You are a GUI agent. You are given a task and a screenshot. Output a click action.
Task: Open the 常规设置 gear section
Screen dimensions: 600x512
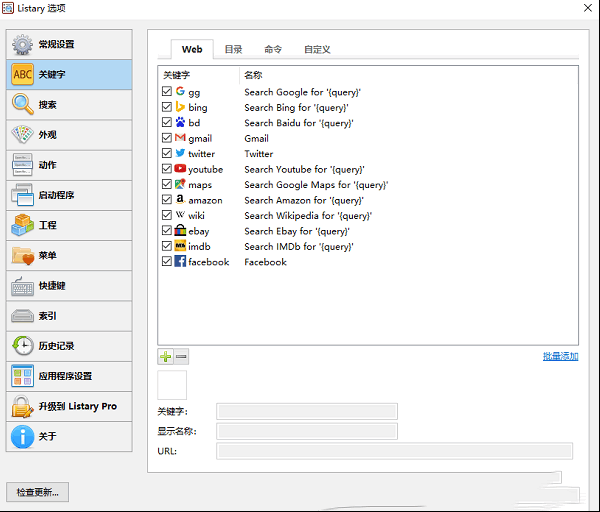[69, 44]
